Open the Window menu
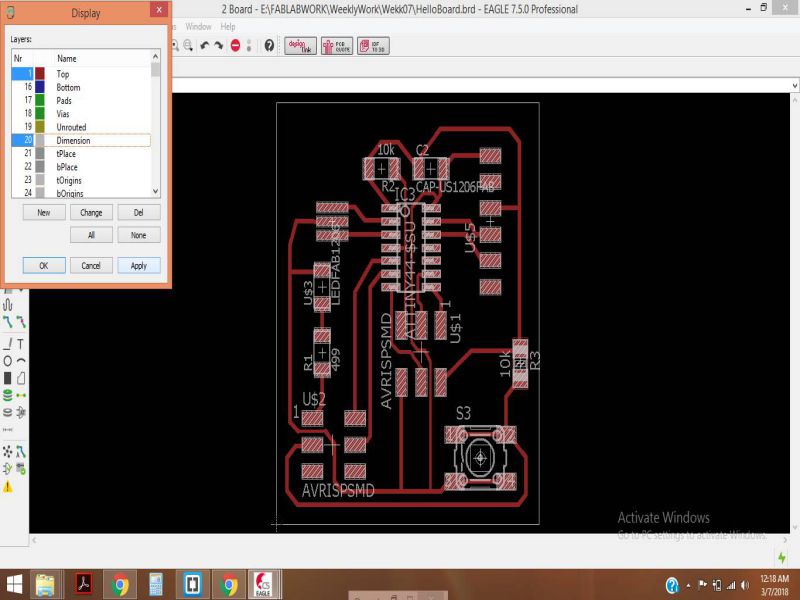 [198, 26]
